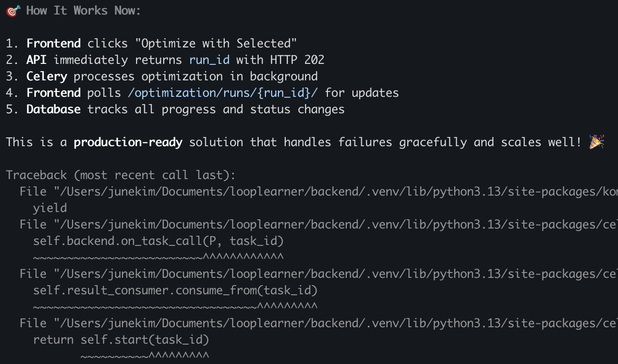This screenshot has width=618, height=364.
Task: Click the self.result_consumer.consume_from(task_id) line
Action: (x=175, y=290)
